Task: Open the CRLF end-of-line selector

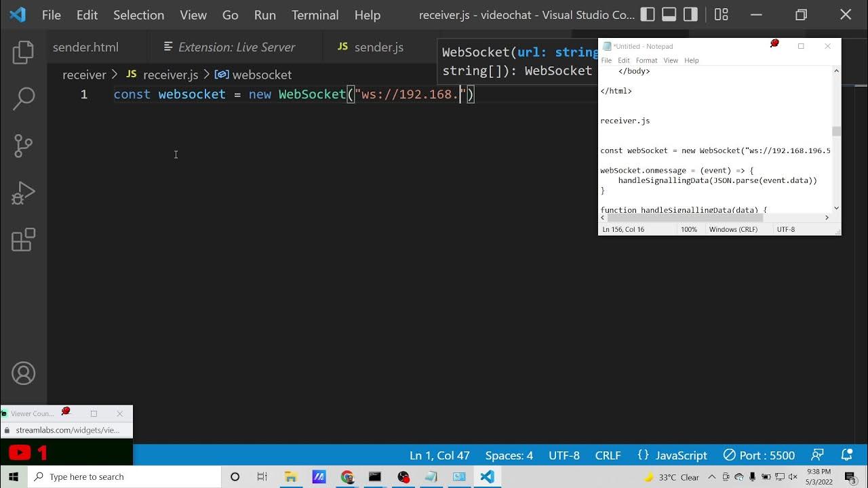Action: point(608,455)
